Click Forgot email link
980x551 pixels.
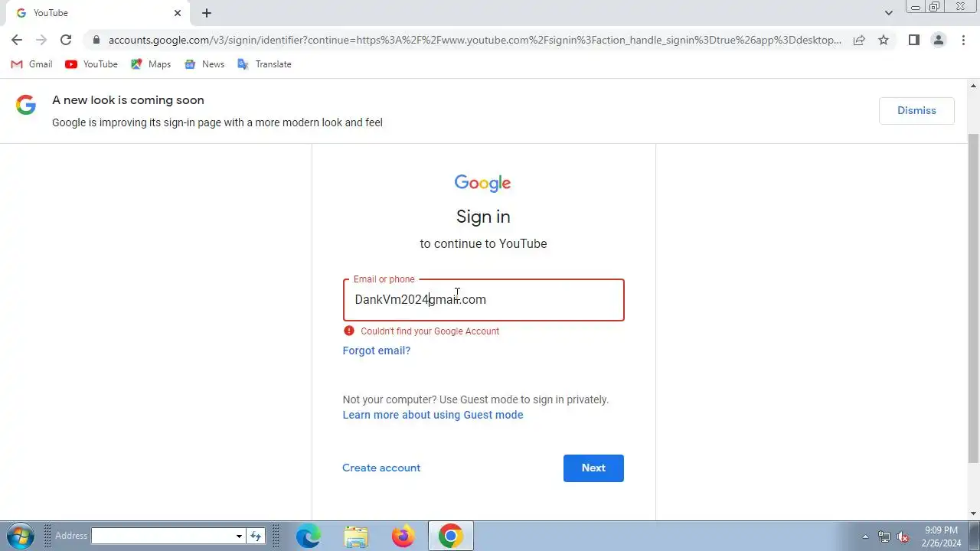pyautogui.click(x=376, y=350)
